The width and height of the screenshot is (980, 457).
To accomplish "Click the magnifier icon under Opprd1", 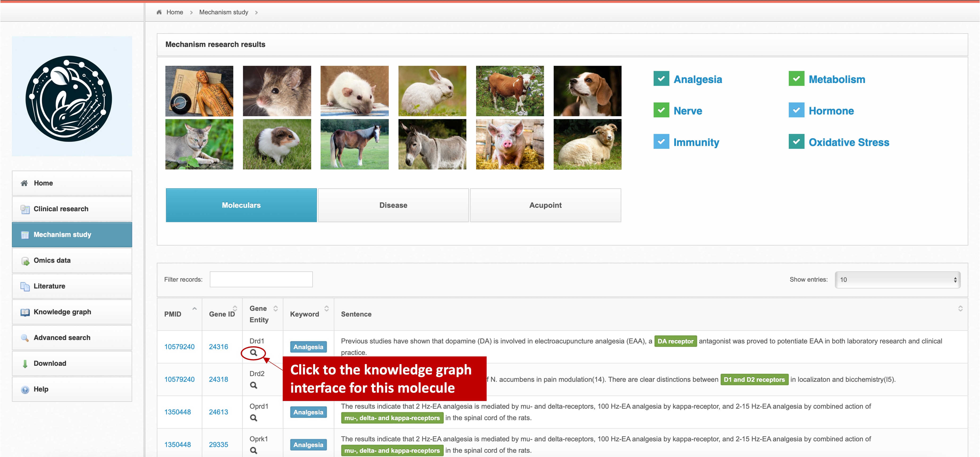I will (253, 418).
